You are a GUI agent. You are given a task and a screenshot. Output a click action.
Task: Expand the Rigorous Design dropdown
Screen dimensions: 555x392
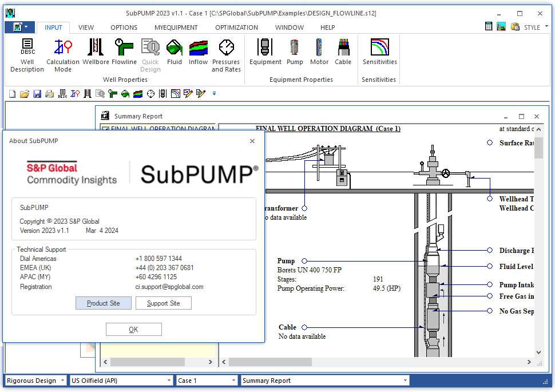click(62, 381)
